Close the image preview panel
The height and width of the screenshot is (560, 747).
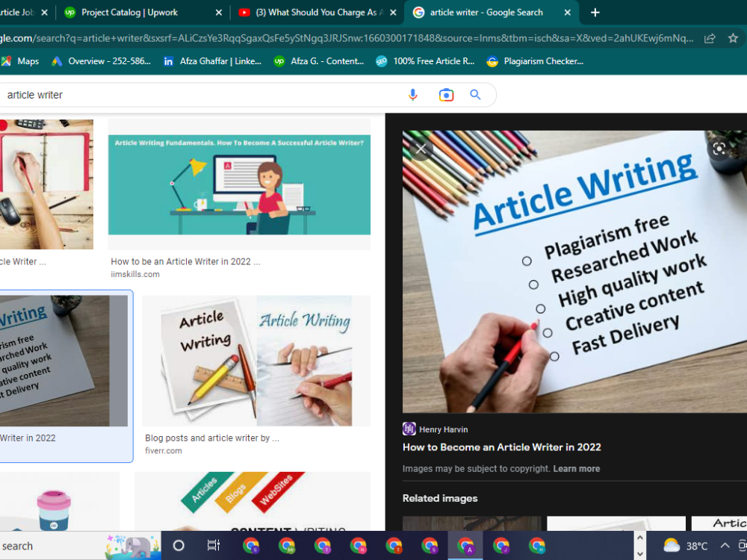[420, 149]
